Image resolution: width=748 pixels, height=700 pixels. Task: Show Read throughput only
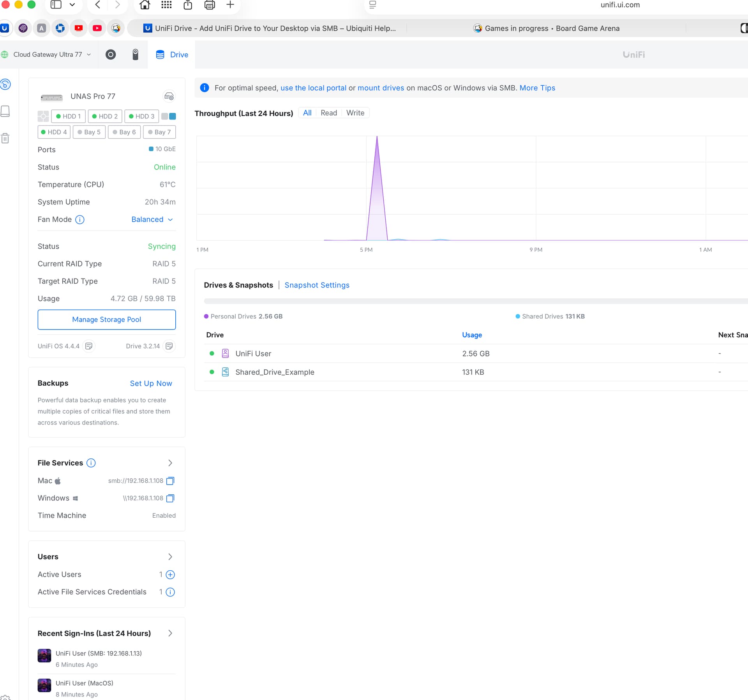click(x=328, y=113)
